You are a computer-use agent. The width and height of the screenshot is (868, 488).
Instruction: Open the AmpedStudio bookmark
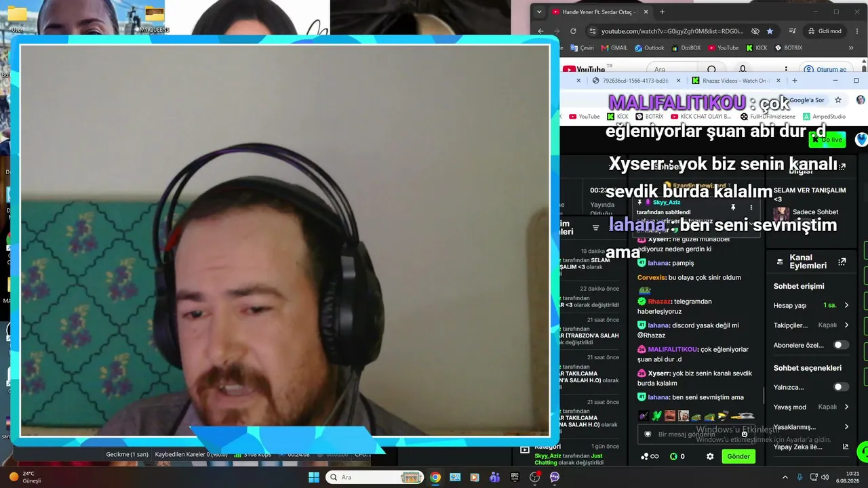(x=824, y=117)
